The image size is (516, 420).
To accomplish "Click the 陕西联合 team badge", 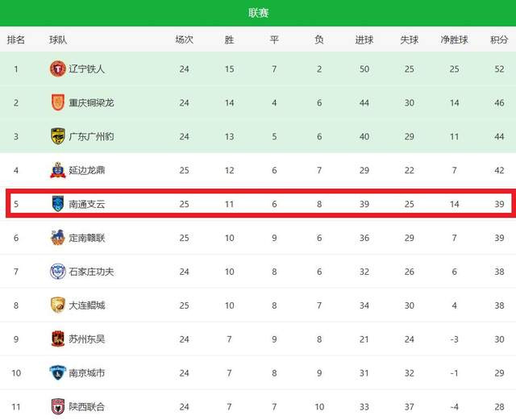I will coord(57,406).
